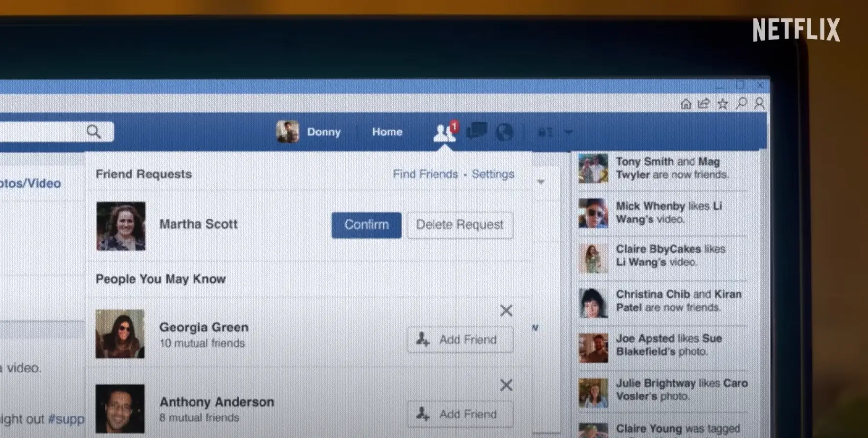868x438 pixels.
Task: Click the browser home icon
Action: 686,104
